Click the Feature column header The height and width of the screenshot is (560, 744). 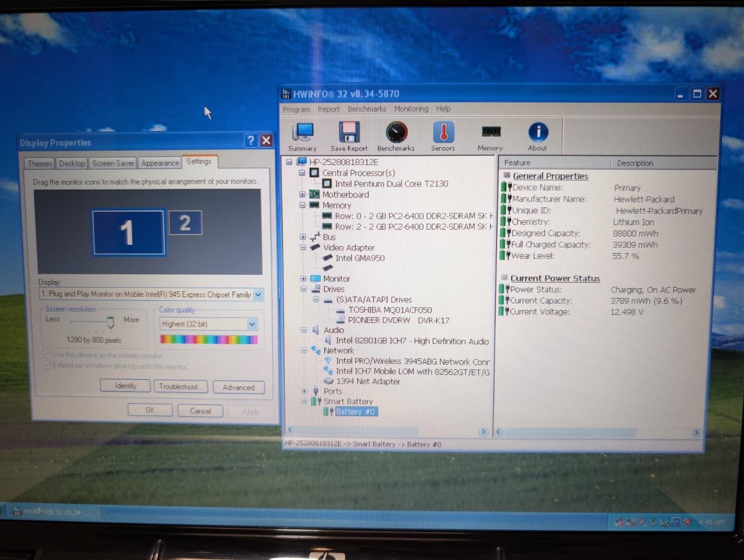(555, 163)
